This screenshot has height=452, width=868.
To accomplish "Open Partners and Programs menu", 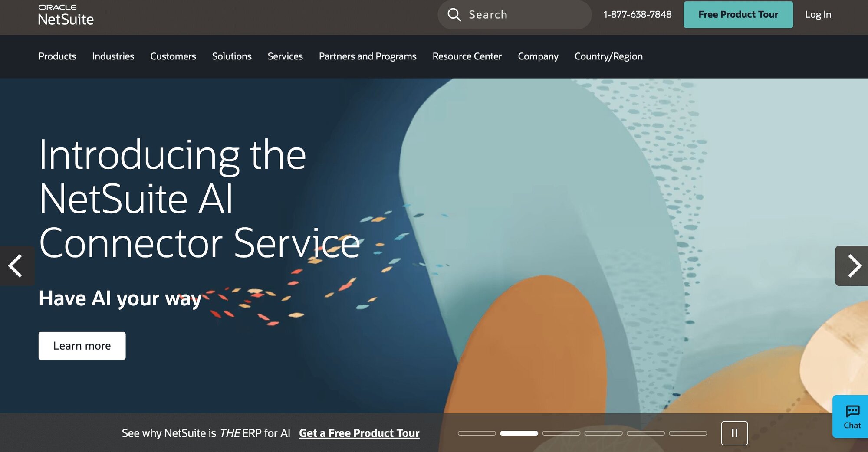I will pos(368,56).
